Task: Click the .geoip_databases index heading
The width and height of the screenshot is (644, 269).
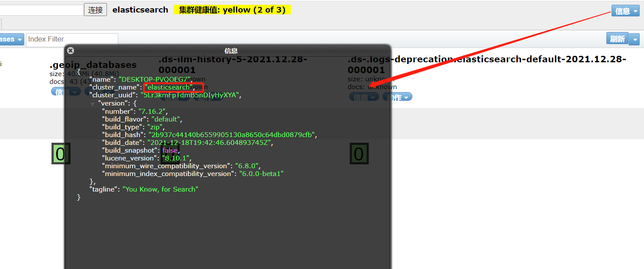Action: point(93,65)
